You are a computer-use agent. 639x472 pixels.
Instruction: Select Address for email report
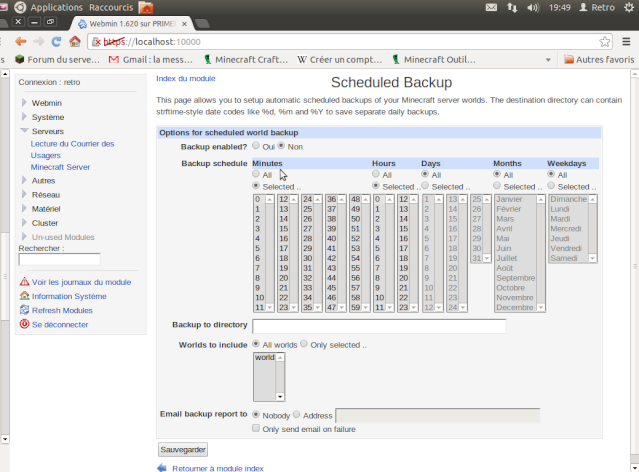pos(296,415)
